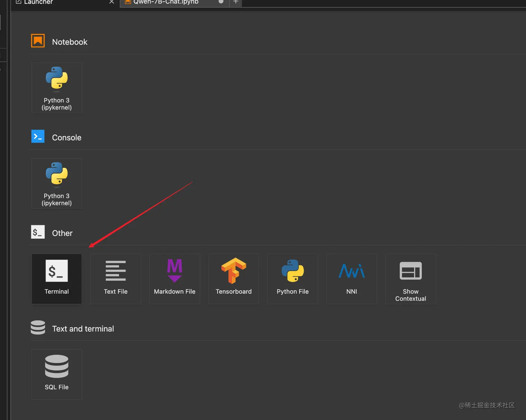Viewport: 526px width, 420px height.
Task: Create a new Text File
Action: pyautogui.click(x=115, y=278)
